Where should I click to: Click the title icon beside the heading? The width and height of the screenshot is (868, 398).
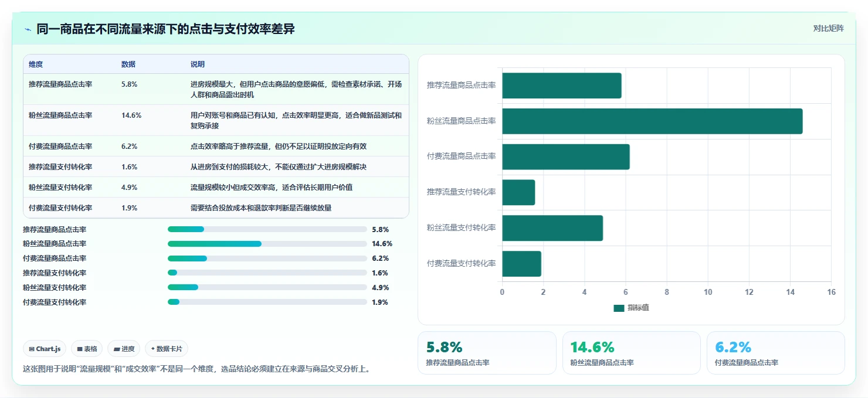28,29
